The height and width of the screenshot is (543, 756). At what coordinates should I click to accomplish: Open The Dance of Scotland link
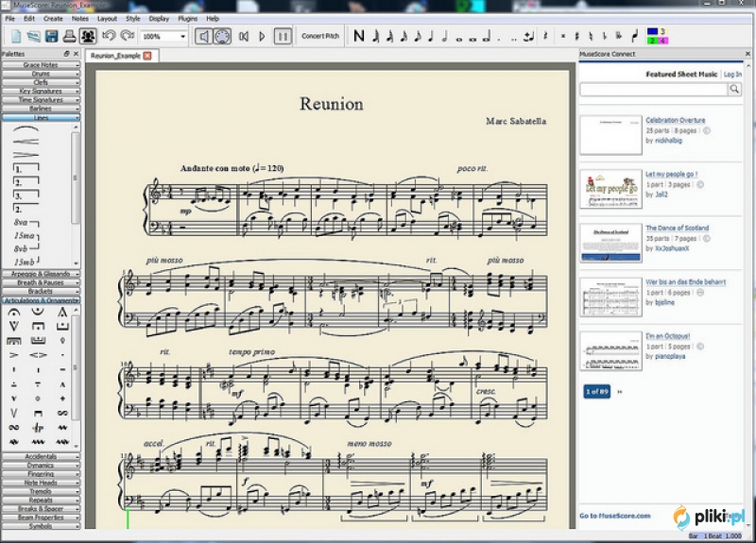point(677,228)
